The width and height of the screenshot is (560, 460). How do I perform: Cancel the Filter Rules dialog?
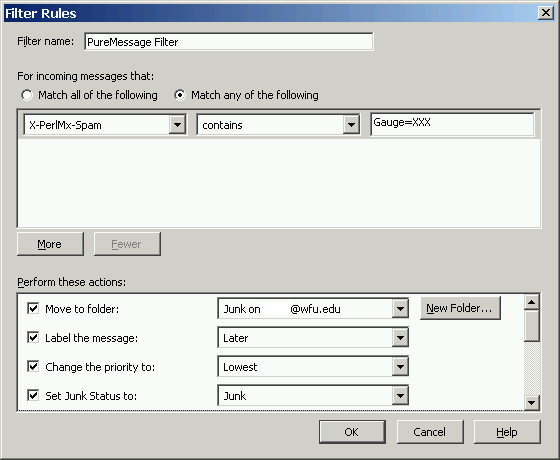(x=430, y=432)
